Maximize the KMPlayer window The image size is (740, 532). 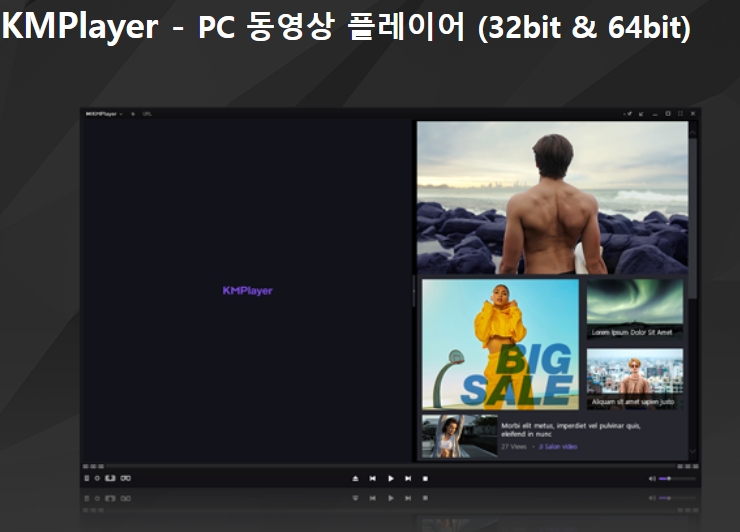[x=668, y=114]
